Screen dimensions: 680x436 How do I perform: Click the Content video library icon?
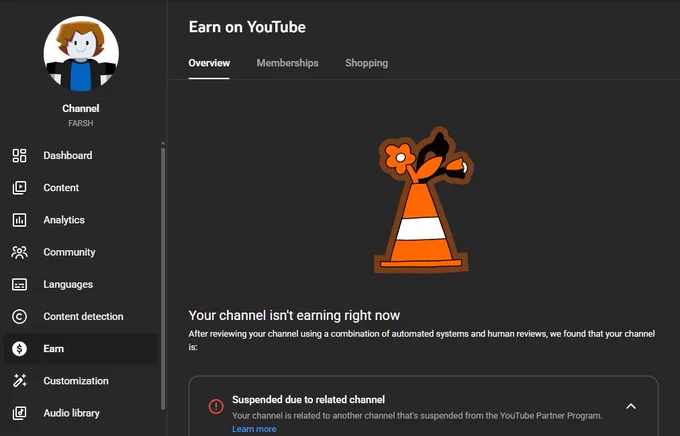(x=19, y=187)
